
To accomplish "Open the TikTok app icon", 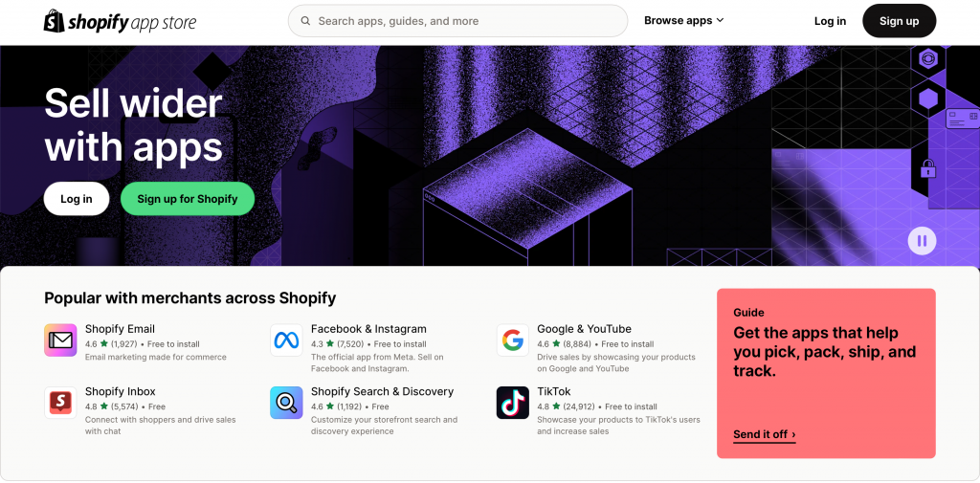I will [513, 403].
